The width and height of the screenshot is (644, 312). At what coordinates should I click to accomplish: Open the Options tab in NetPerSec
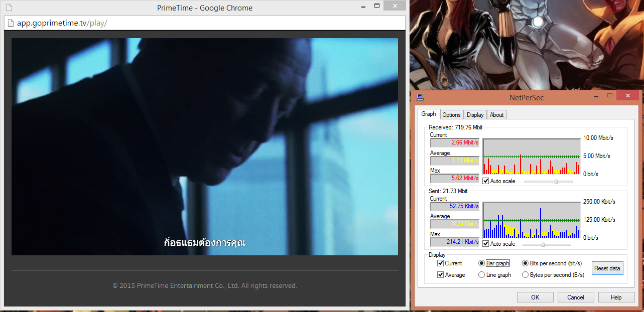[452, 115]
